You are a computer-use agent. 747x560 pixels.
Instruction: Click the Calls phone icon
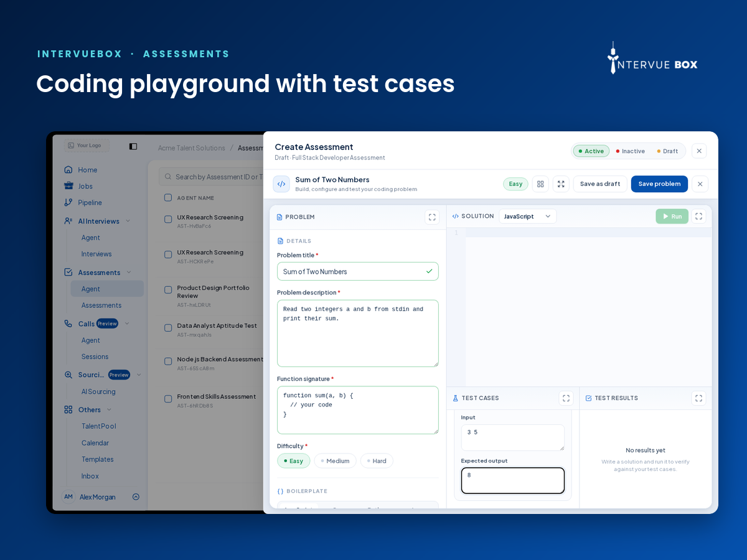tap(68, 324)
